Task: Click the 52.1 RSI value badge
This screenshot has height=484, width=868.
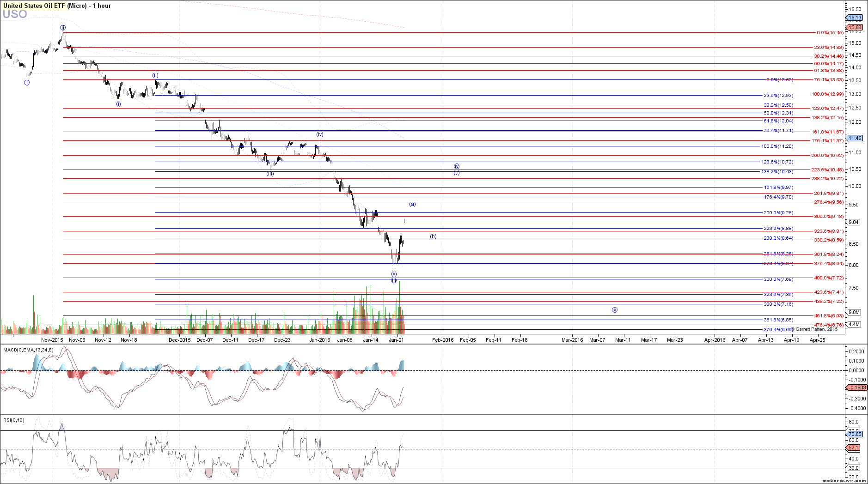Action: pyautogui.click(x=854, y=448)
